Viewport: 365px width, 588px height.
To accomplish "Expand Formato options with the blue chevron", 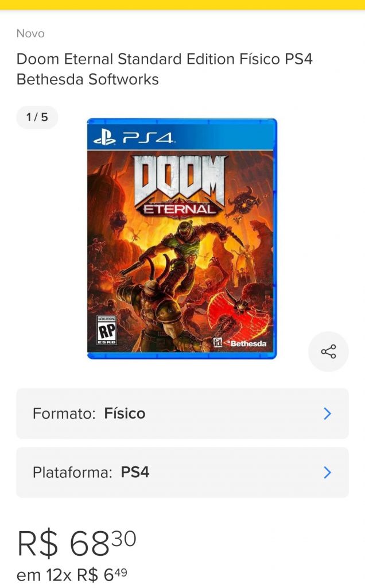I will pos(327,413).
